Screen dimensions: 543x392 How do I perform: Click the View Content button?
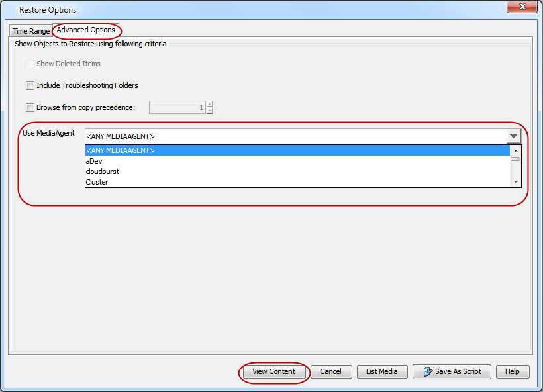pos(274,371)
